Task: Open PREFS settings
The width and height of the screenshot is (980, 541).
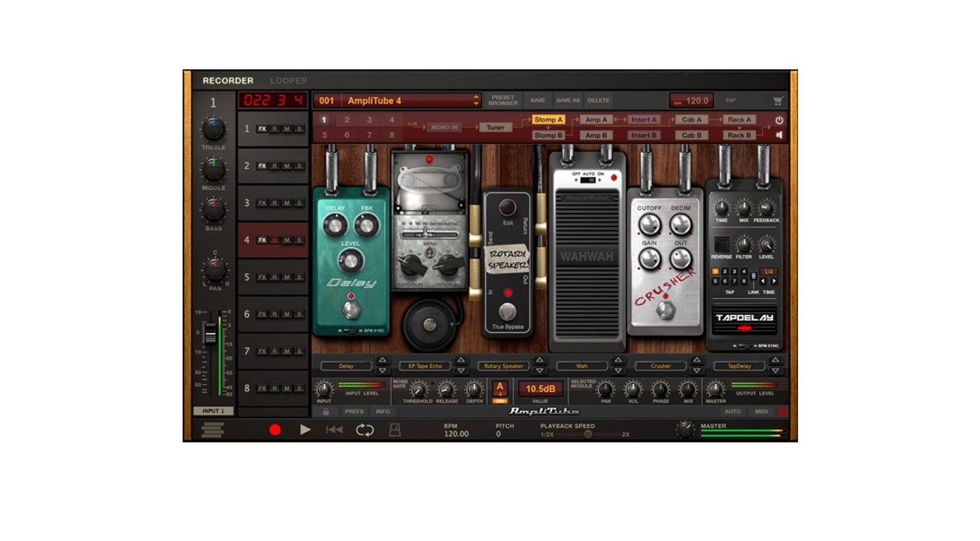Action: (354, 412)
